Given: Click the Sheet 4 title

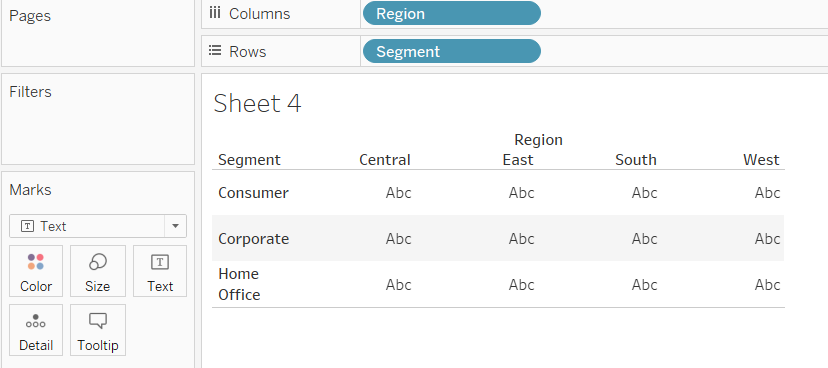Looking at the screenshot, I should (257, 103).
